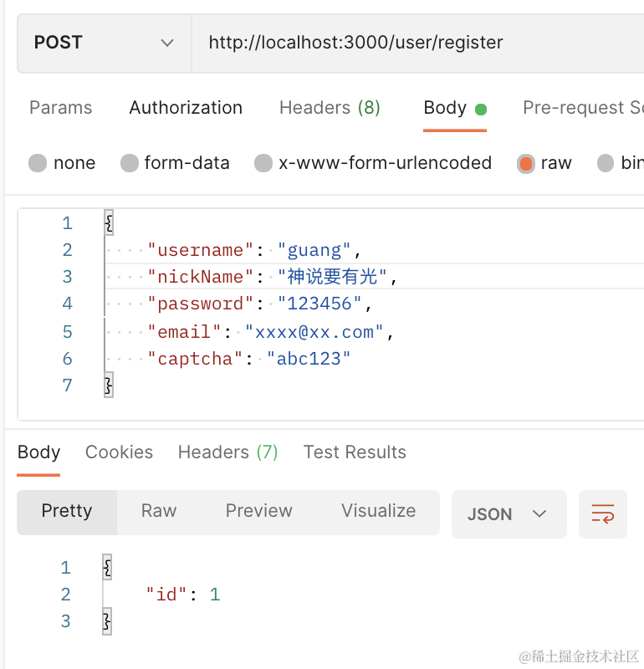Show the response Cookies tab
Screen dimensions: 644x669
[x=119, y=452]
